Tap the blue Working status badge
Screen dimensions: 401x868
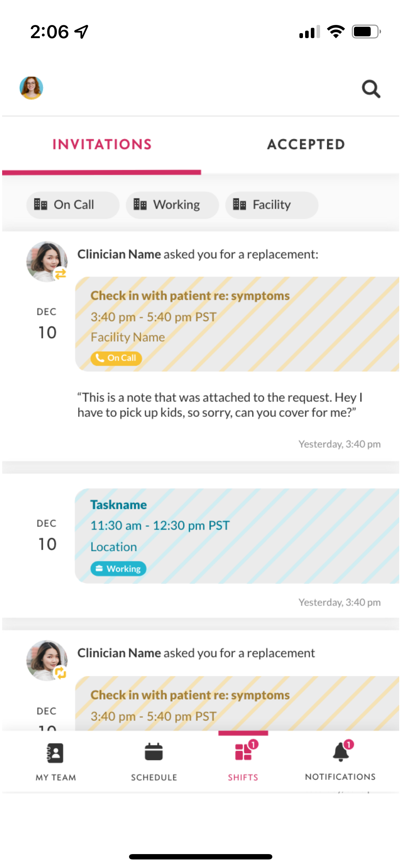[118, 569]
